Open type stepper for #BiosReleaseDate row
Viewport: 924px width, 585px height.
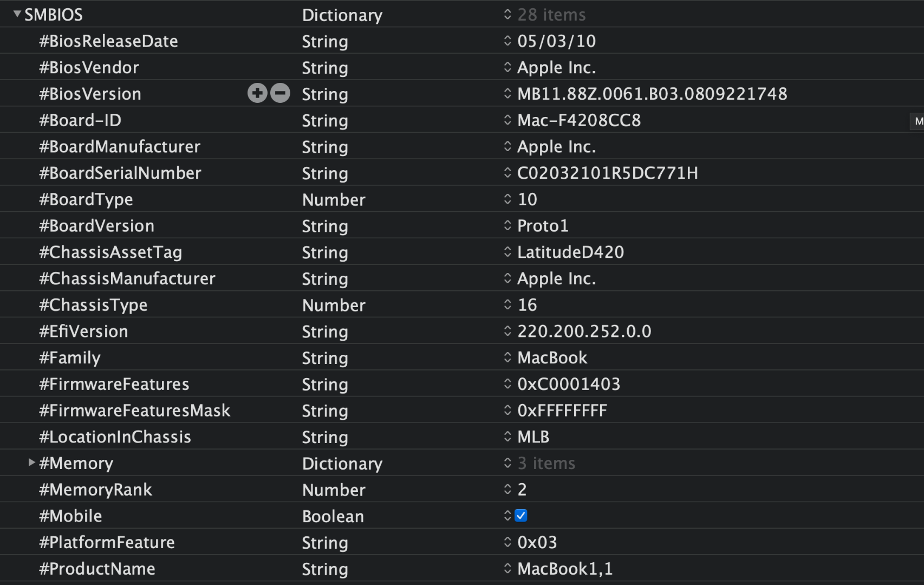pyautogui.click(x=507, y=41)
